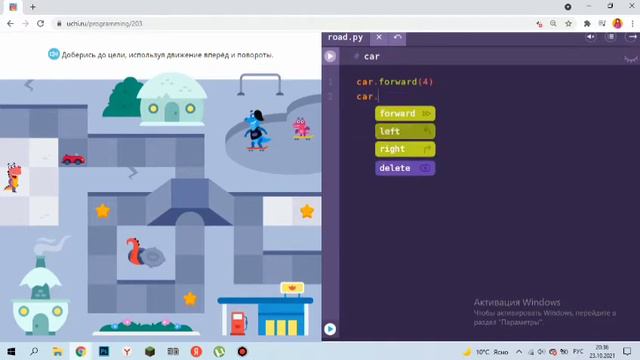Choose the forward command block
The height and width of the screenshot is (360, 640).
pos(405,113)
